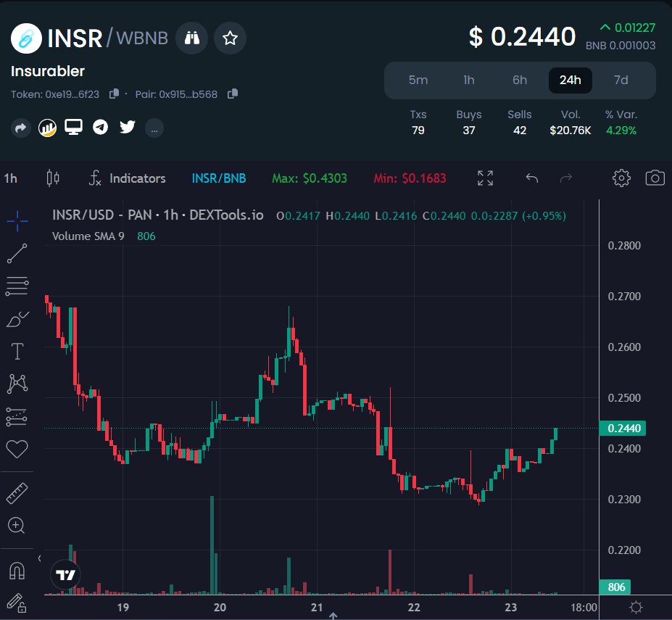This screenshot has height=620, width=672.
Task: Open the candle style selector
Action: point(53,178)
